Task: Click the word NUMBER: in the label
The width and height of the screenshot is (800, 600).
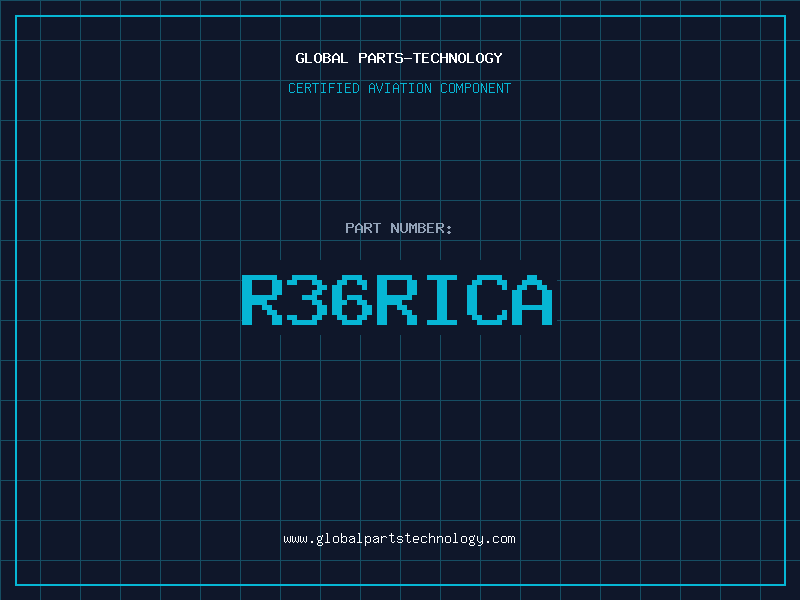Action: [x=421, y=228]
